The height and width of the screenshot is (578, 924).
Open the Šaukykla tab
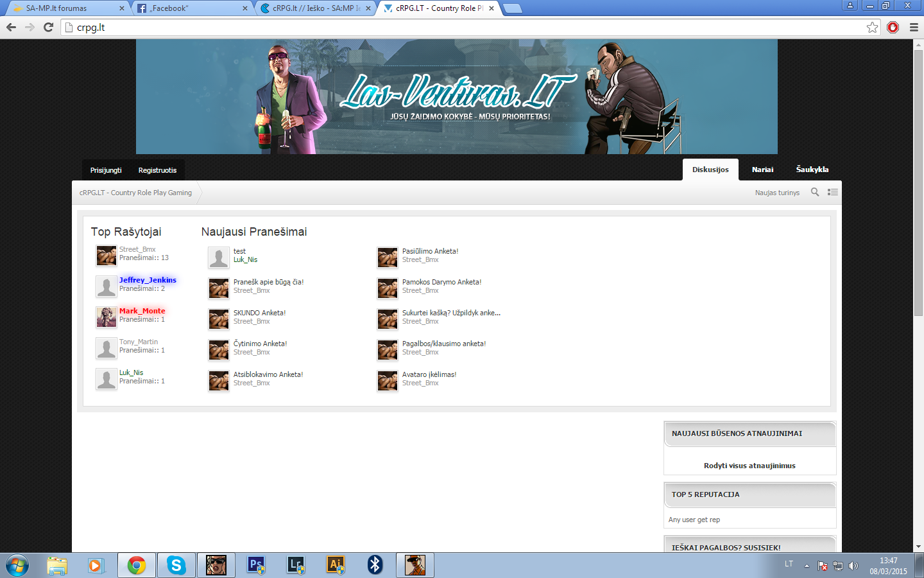tap(812, 170)
